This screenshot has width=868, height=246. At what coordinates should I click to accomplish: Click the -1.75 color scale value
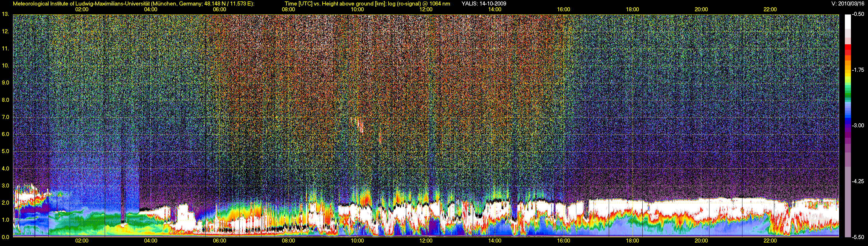click(858, 70)
